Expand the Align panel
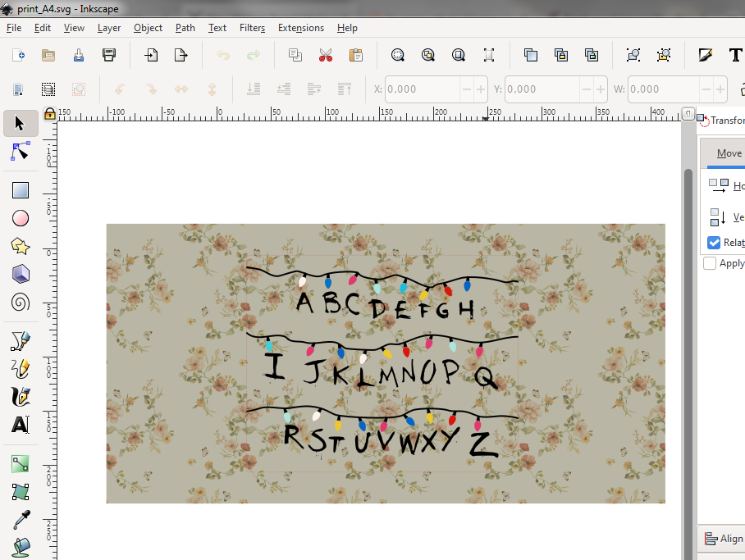 point(721,539)
